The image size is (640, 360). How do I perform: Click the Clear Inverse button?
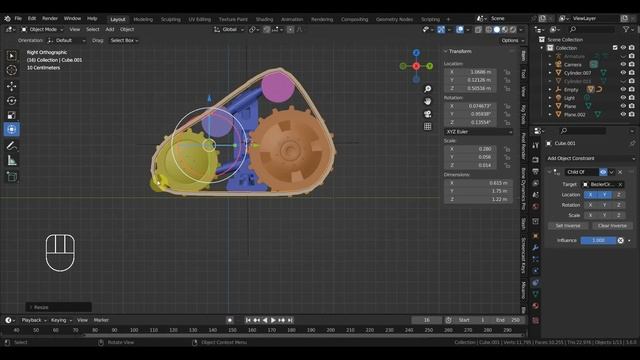click(x=612, y=226)
